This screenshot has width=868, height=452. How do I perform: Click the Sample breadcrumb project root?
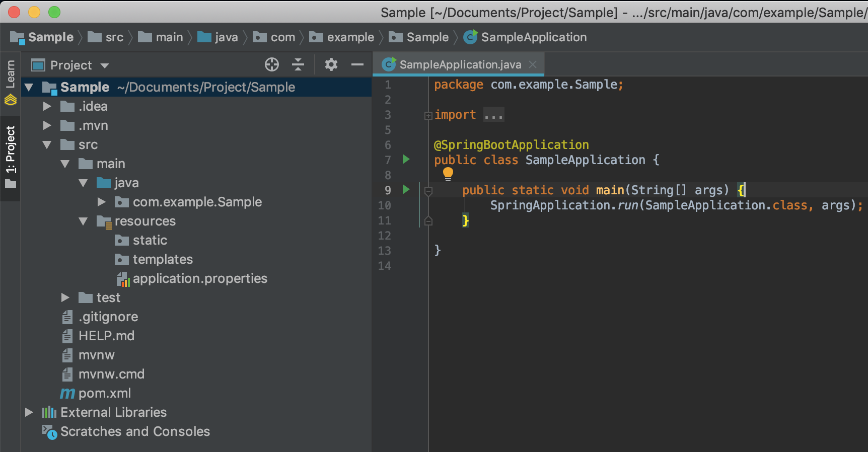pyautogui.click(x=42, y=37)
